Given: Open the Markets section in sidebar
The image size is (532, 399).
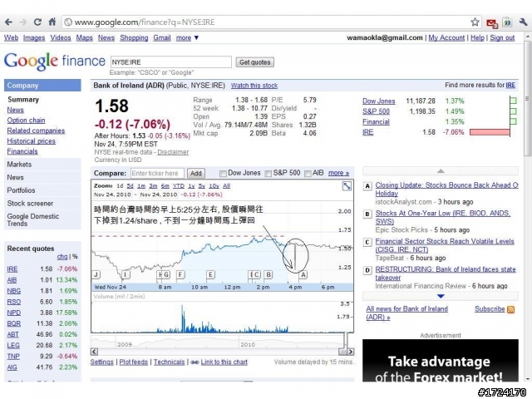Looking at the screenshot, I should 42,165.
